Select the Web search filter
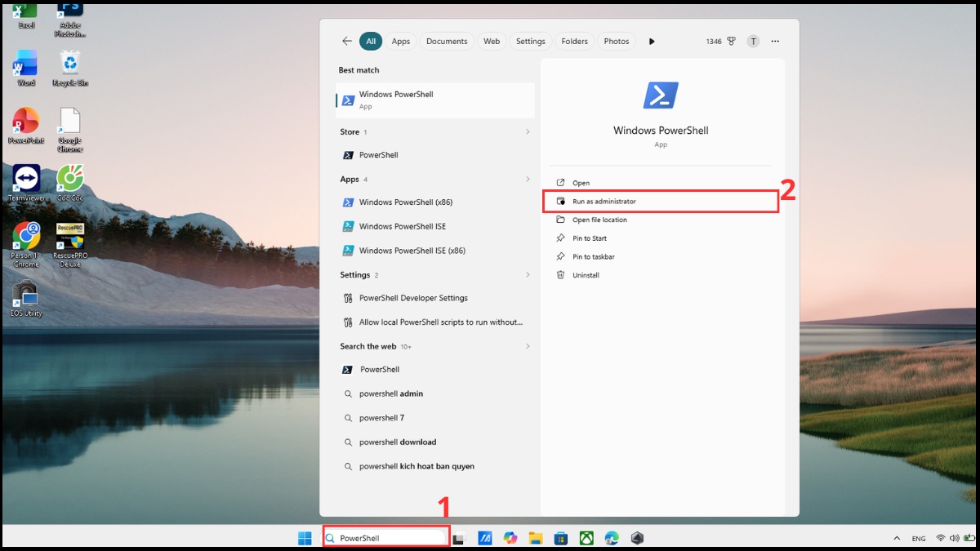The height and width of the screenshot is (551, 980). coord(492,41)
